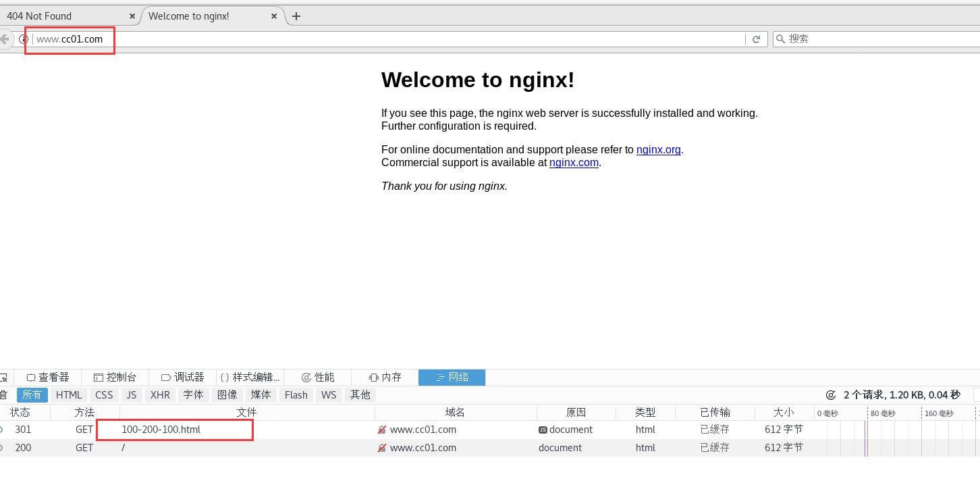Click the 301 status code cell
The width and height of the screenshot is (980, 487).
(x=23, y=430)
